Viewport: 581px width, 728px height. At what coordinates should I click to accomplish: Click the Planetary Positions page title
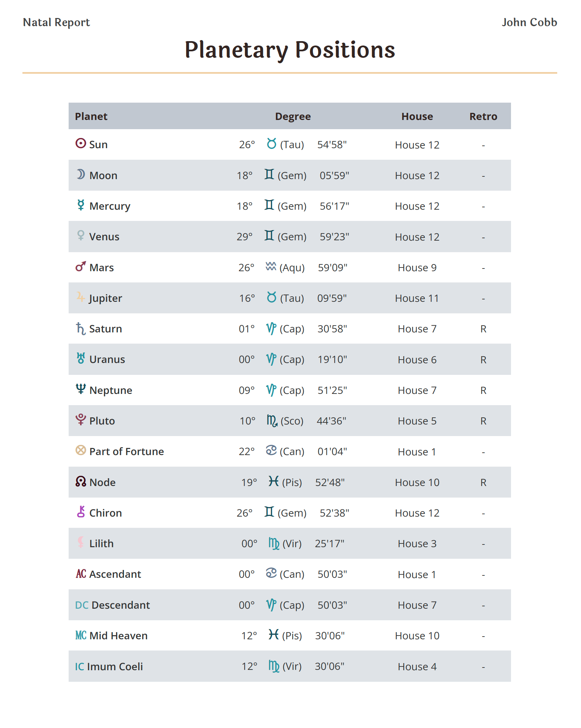[290, 50]
